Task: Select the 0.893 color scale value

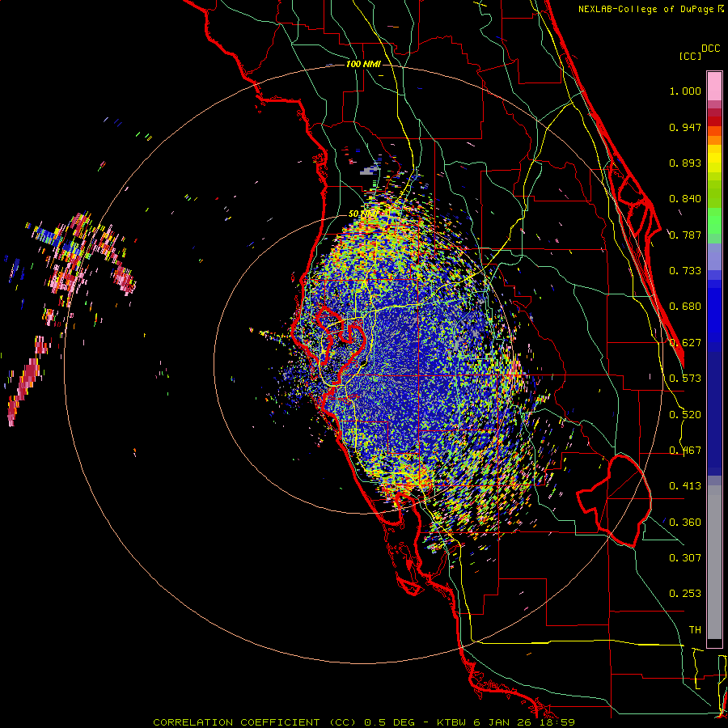Action: tap(685, 163)
